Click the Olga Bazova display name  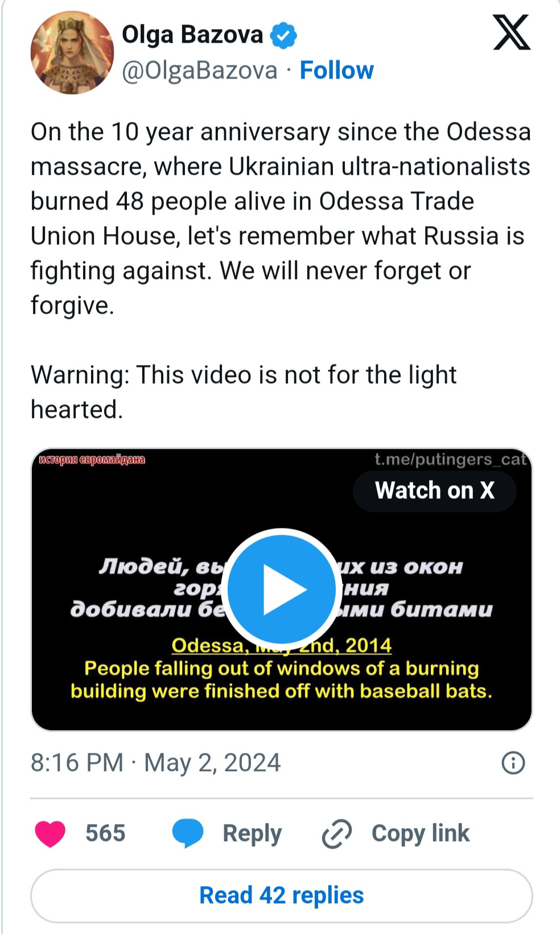click(192, 35)
